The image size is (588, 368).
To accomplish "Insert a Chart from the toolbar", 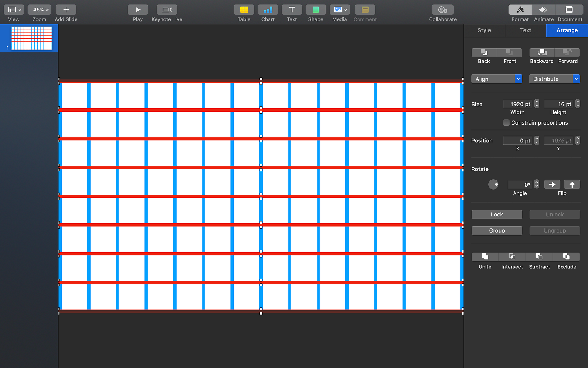I will pos(268,10).
